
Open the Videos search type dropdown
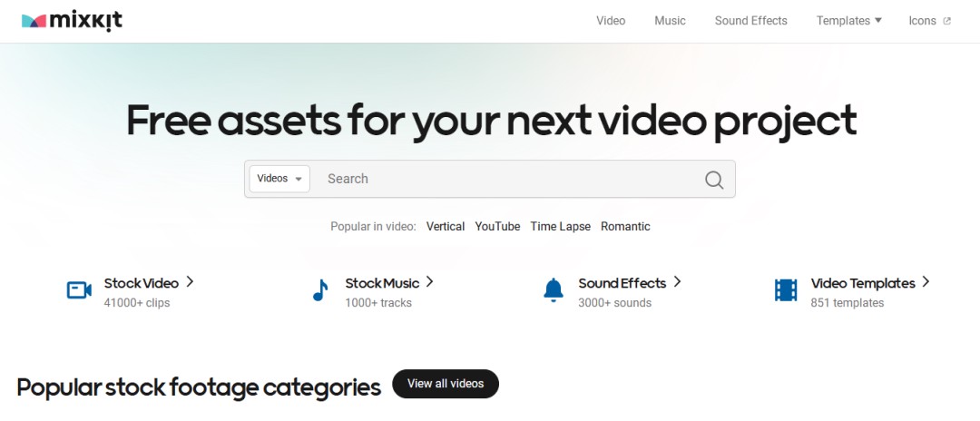[279, 179]
